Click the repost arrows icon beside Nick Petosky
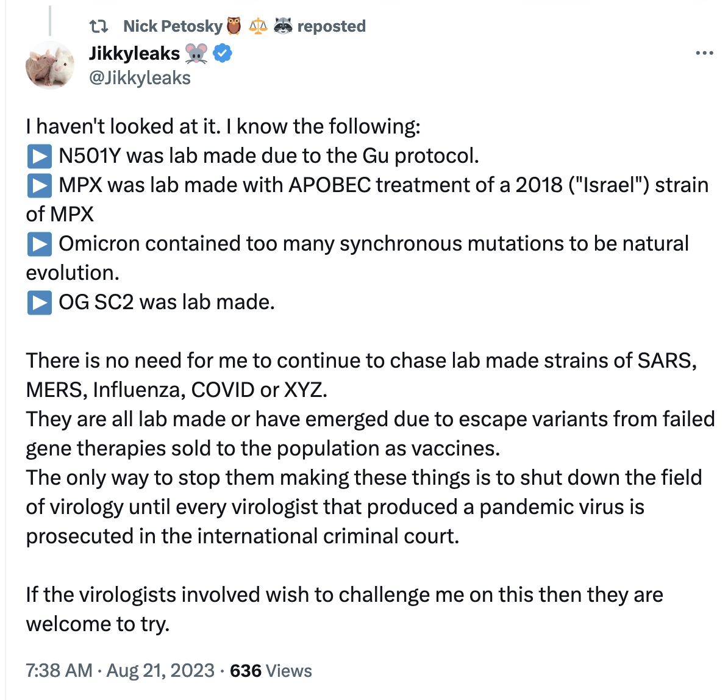This screenshot has height=700, width=728. pos(99,26)
